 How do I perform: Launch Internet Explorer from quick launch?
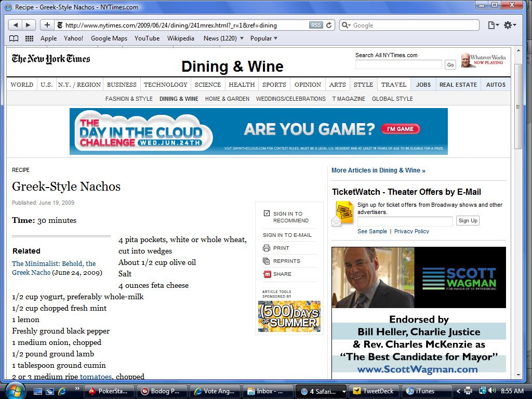[x=62, y=391]
